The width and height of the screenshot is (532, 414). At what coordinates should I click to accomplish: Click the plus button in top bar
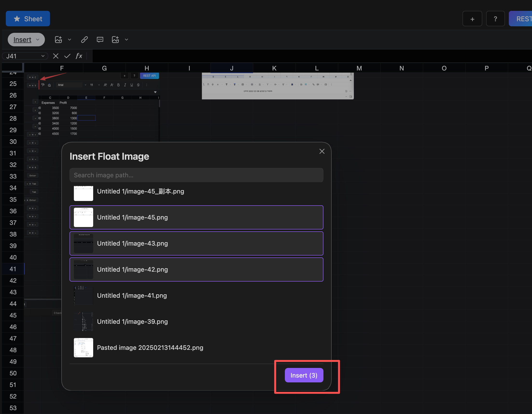(472, 19)
